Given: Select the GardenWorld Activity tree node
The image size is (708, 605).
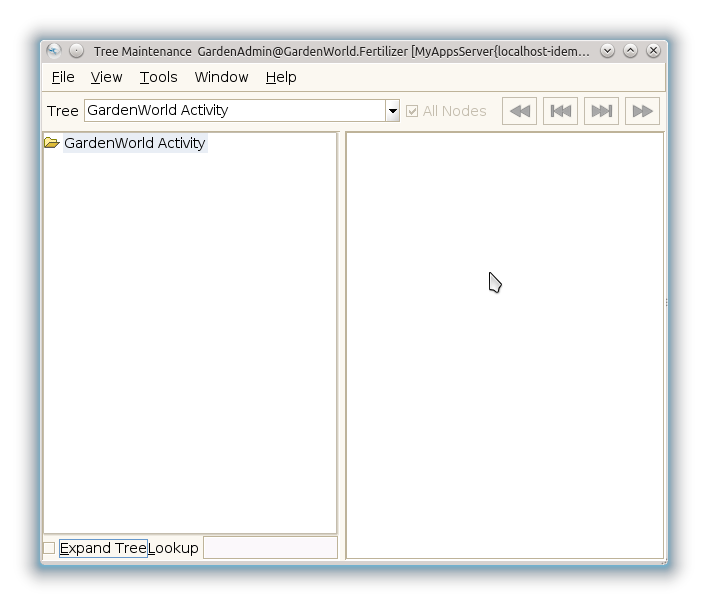Looking at the screenshot, I should [x=134, y=143].
